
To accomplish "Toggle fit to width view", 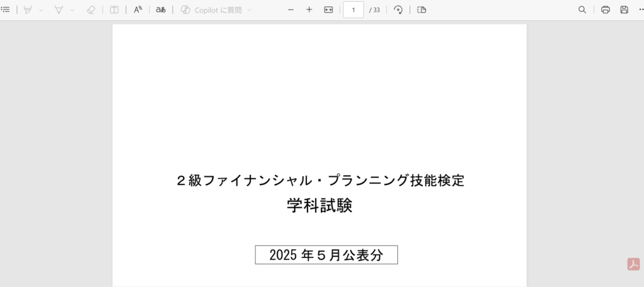I will coord(328,10).
